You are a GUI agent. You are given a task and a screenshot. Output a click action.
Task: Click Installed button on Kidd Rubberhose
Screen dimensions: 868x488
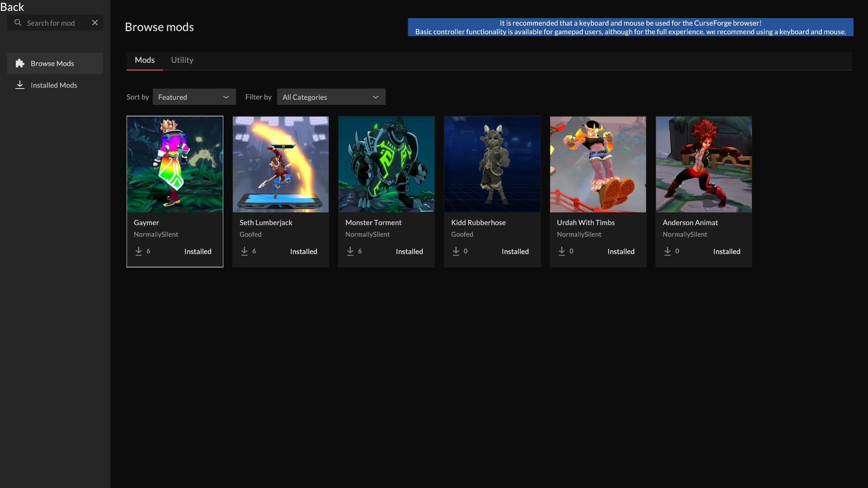(x=515, y=252)
